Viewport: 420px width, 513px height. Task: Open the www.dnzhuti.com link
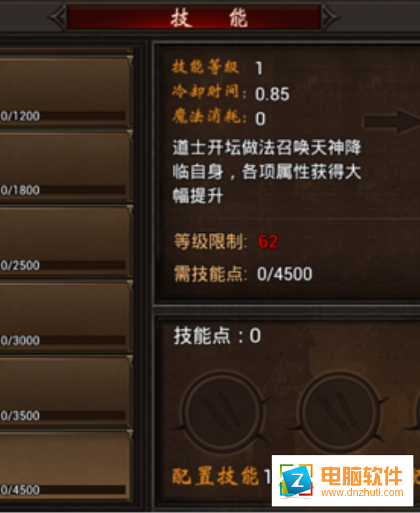[362, 492]
